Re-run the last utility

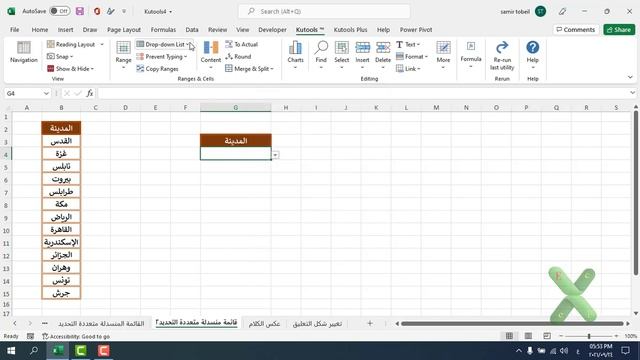(x=502, y=55)
